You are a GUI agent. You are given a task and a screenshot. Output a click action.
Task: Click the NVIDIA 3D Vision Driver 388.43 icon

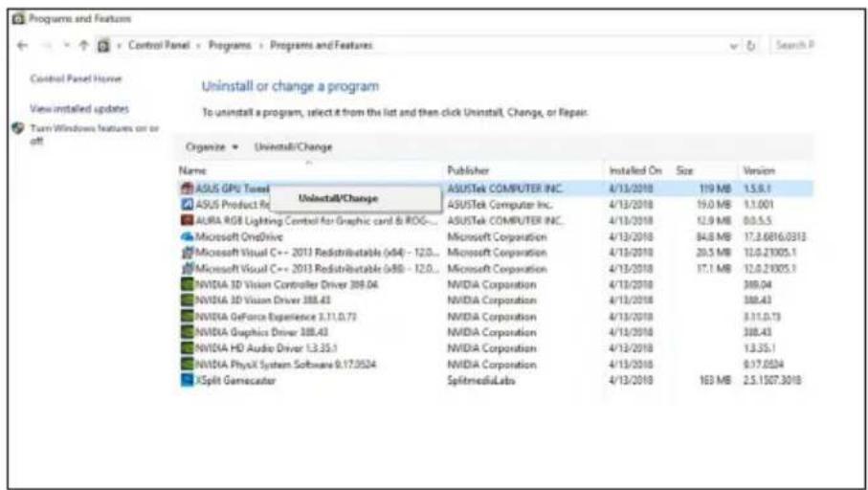tap(188, 301)
